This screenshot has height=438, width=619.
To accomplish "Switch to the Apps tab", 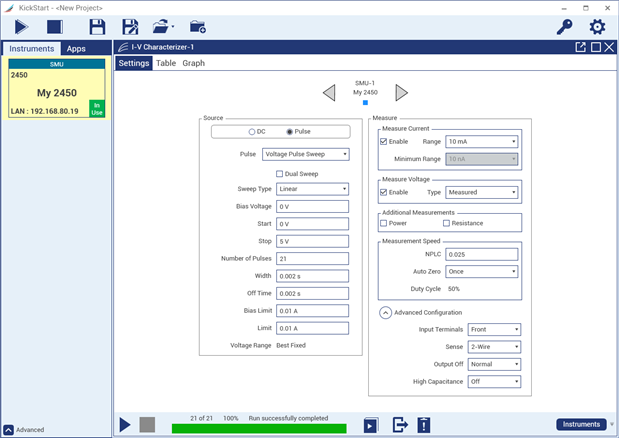I will coord(76,48).
